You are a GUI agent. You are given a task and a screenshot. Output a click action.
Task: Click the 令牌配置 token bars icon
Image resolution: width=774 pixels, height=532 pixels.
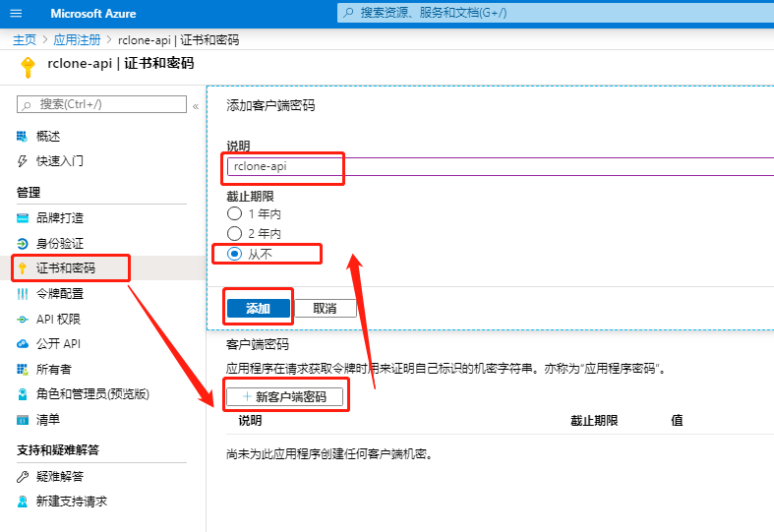[x=23, y=294]
